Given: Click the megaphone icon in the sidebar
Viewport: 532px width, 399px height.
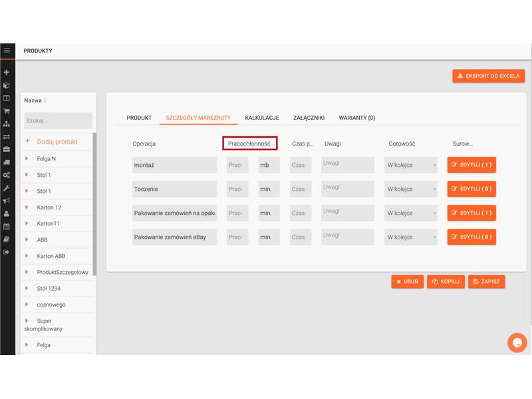Looking at the screenshot, I should (7, 201).
